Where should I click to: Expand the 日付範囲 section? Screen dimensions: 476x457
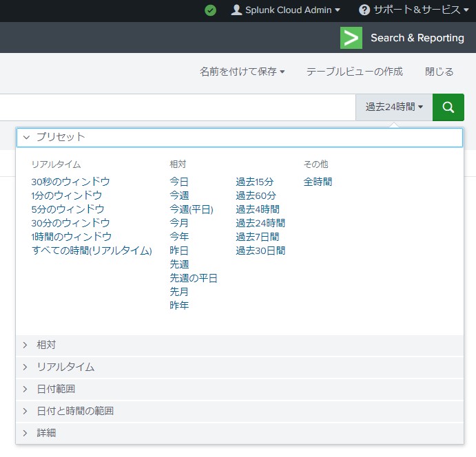click(240, 389)
